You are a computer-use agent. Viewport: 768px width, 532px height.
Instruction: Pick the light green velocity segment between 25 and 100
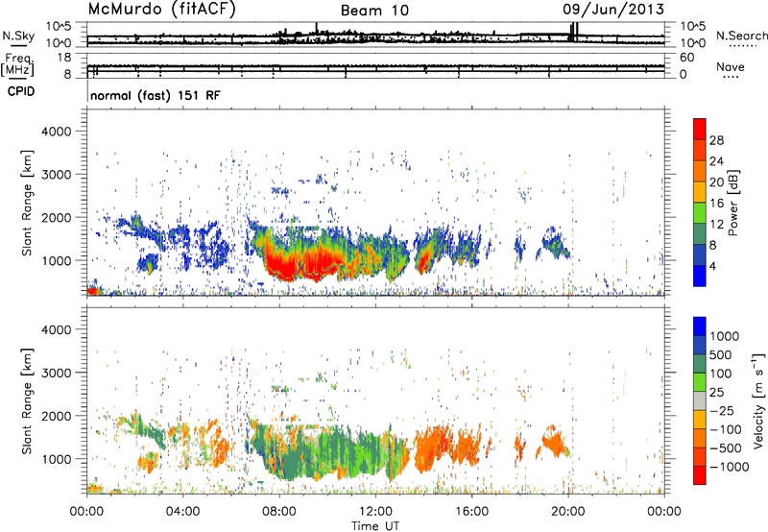click(700, 382)
